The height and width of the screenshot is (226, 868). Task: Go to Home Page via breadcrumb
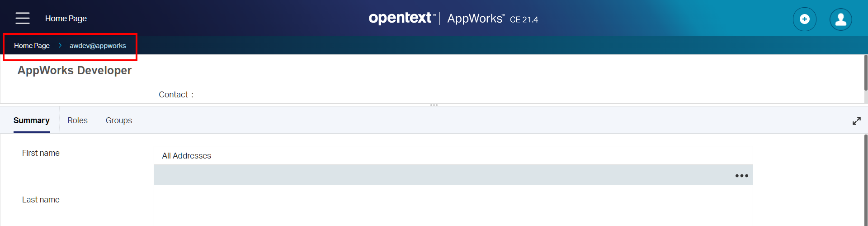(x=32, y=46)
